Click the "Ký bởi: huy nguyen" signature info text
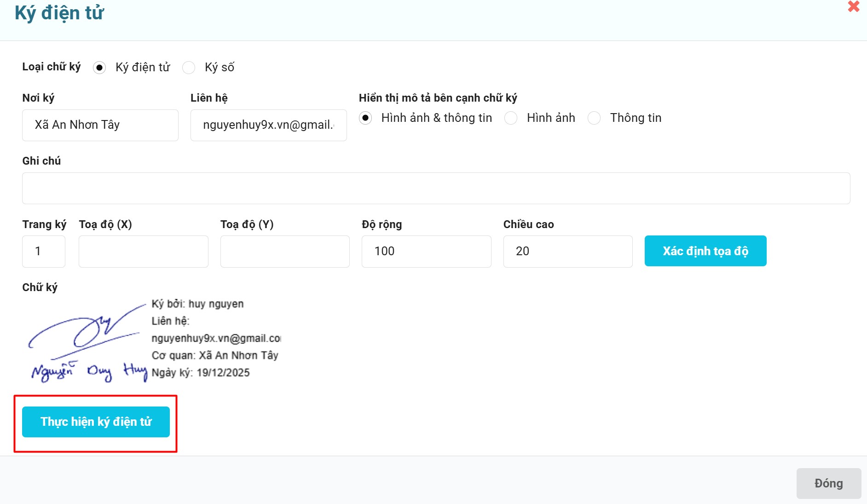 point(197,304)
